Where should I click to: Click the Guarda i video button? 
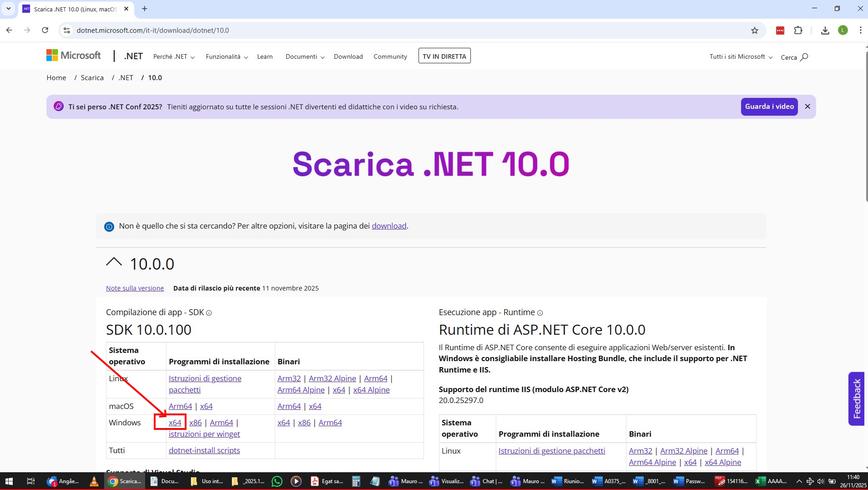coord(769,107)
